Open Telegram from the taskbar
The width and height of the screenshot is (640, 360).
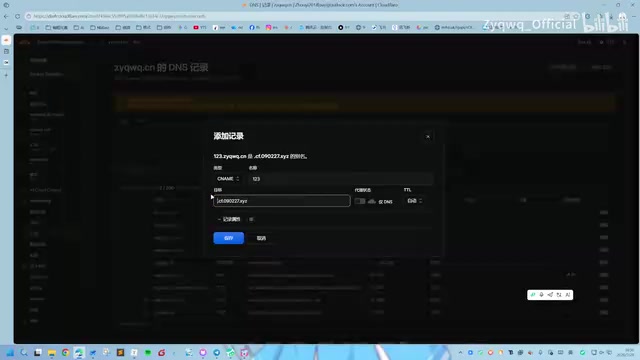[x=217, y=353]
